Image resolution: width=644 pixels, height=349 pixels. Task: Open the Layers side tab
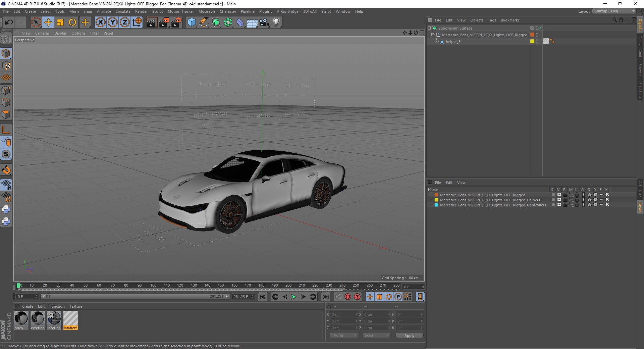pyautogui.click(x=640, y=207)
